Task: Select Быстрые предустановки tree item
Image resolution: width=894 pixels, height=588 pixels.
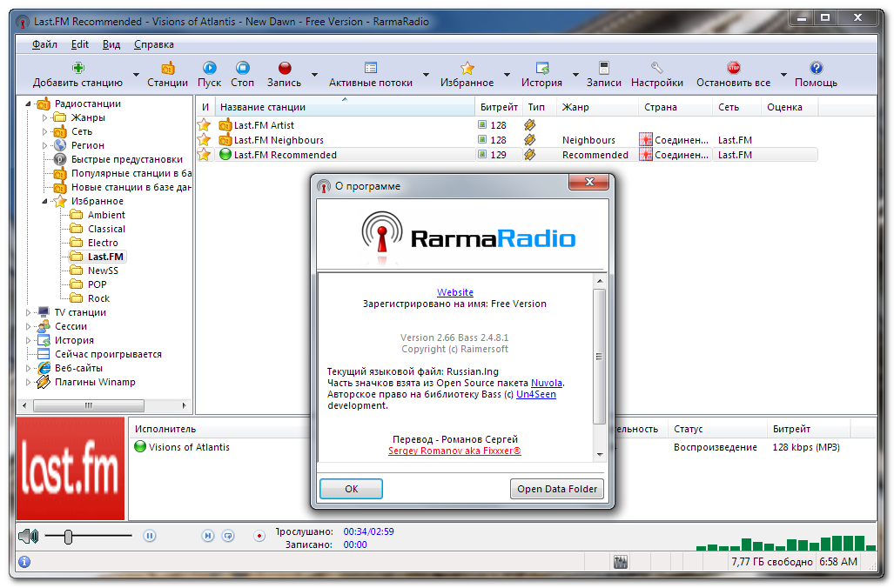Action: tap(126, 159)
